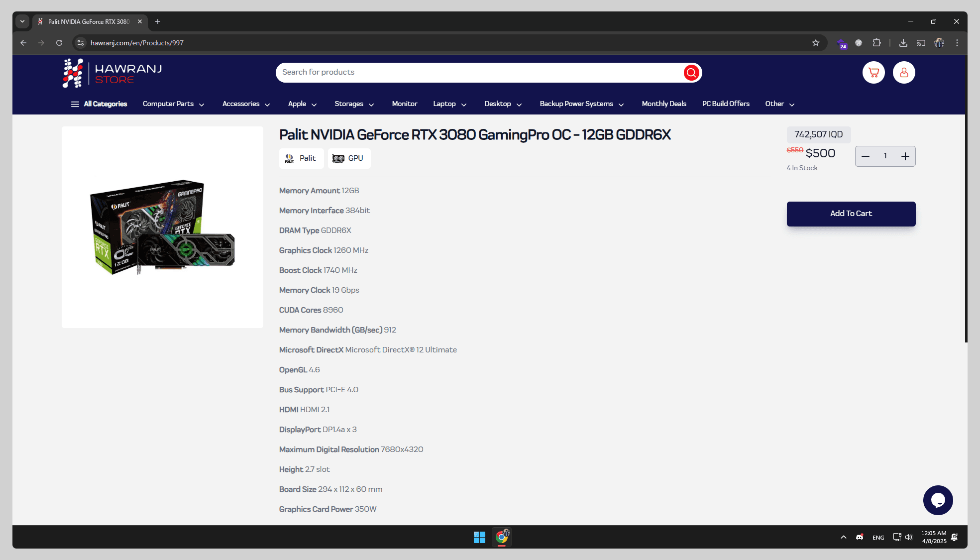Open the volume control in system tray

coord(909,537)
